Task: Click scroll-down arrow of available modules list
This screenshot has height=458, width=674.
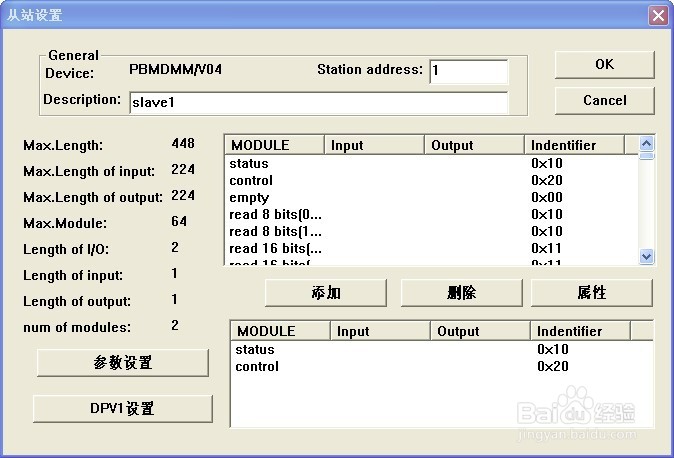Action: (x=646, y=257)
